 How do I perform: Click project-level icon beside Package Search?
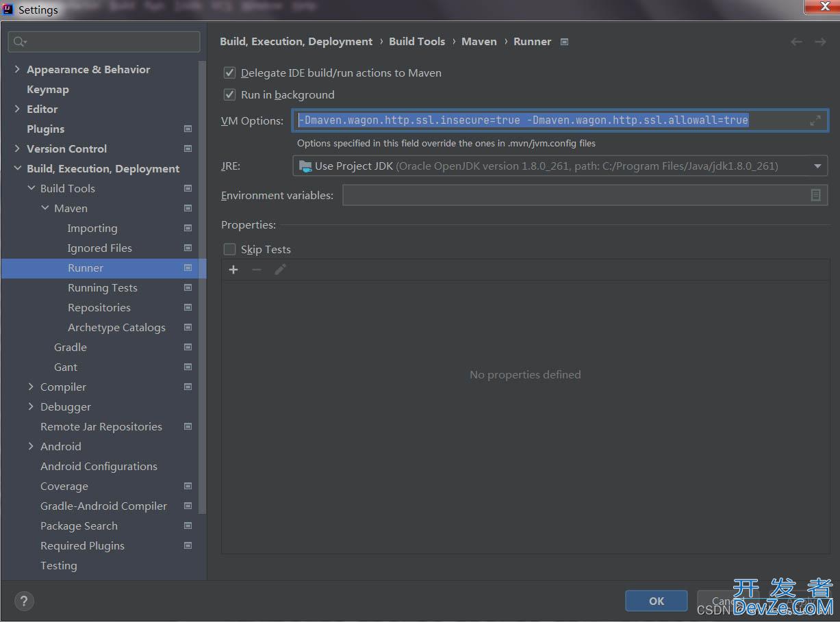pos(188,526)
